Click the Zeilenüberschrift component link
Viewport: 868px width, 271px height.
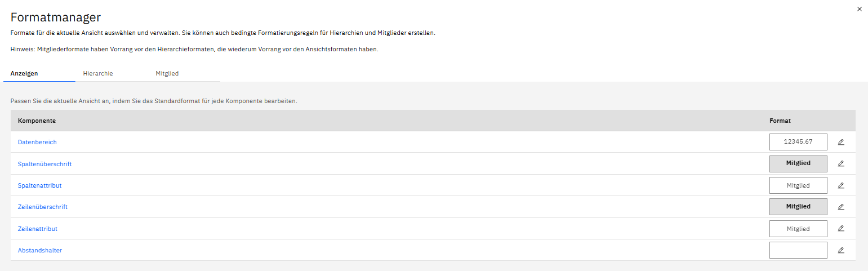coord(43,207)
